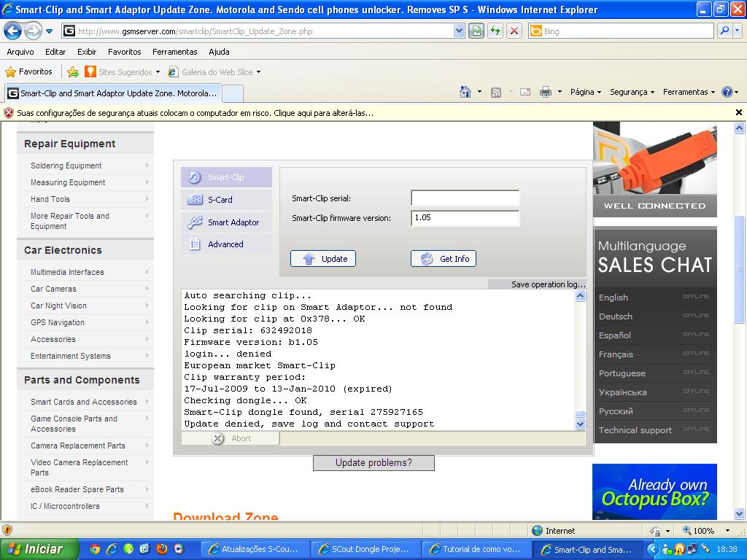The height and width of the screenshot is (560, 747).
Task: Focus the Smart-Clip serial input field
Action: click(465, 198)
